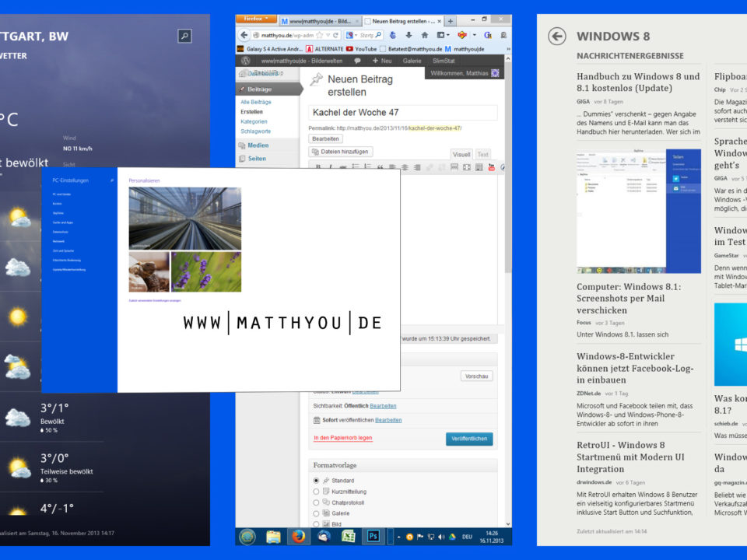
Task: Click 'In den Papierkorb legen' link
Action: click(342, 439)
